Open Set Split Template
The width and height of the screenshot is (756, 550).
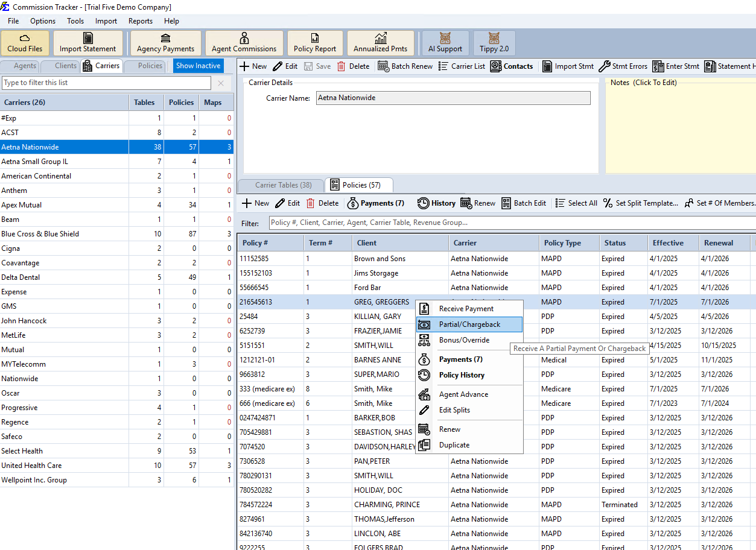pos(641,203)
